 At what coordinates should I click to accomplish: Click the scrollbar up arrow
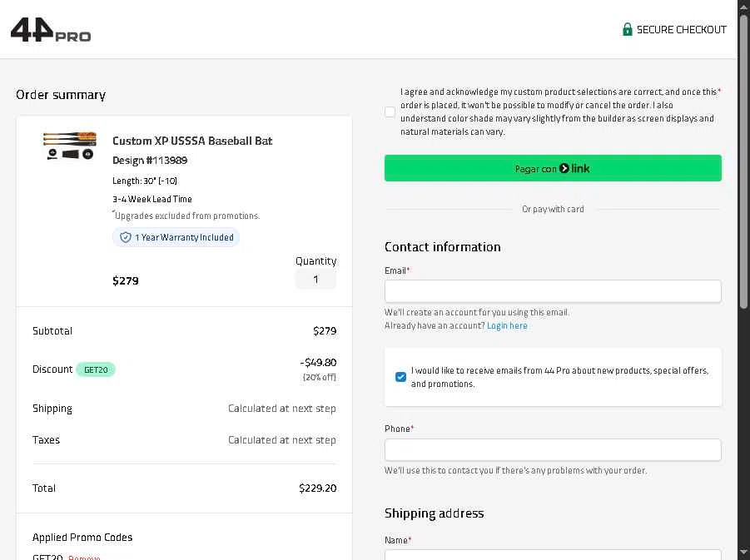(743, 7)
